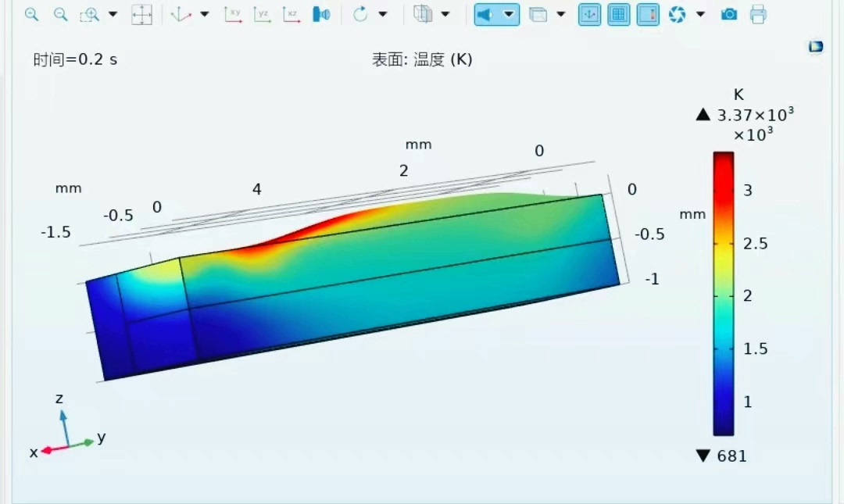844x504 pixels.
Task: Click the legend minimum value 681
Action: coord(732,456)
